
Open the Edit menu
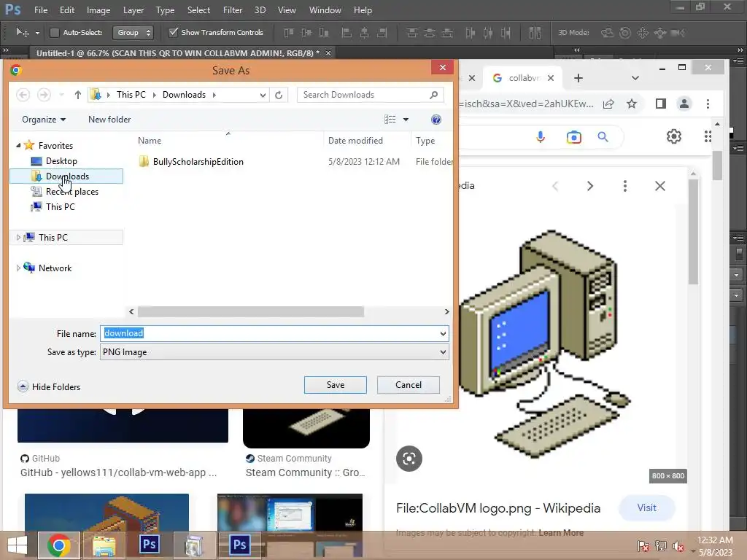[66, 10]
